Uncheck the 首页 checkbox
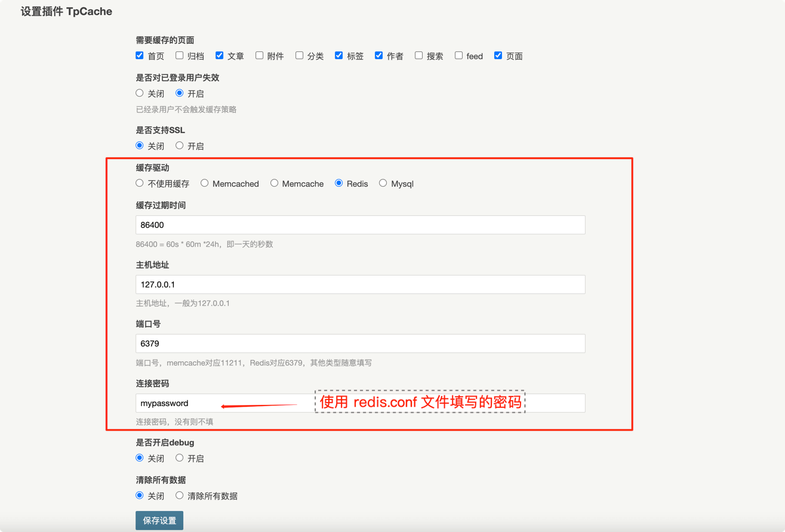Screen dimensions: 785x532 pyautogui.click(x=140, y=55)
